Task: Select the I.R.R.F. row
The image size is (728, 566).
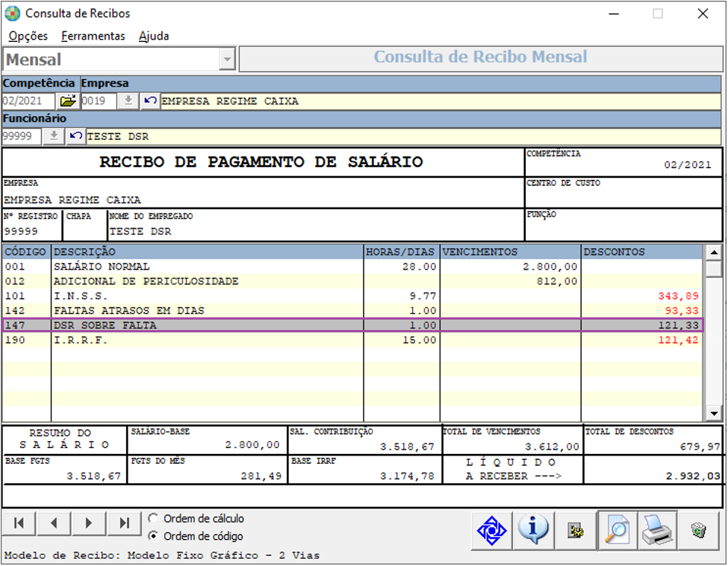Action: click(x=353, y=340)
